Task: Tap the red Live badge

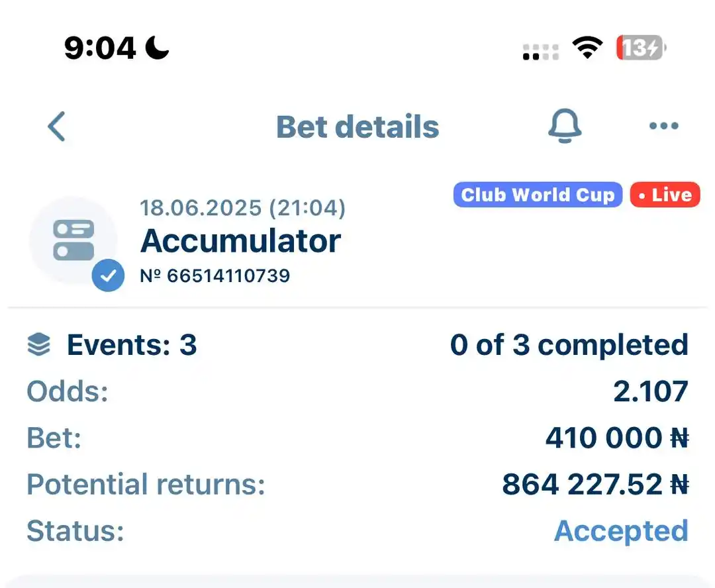Action: [x=665, y=195]
